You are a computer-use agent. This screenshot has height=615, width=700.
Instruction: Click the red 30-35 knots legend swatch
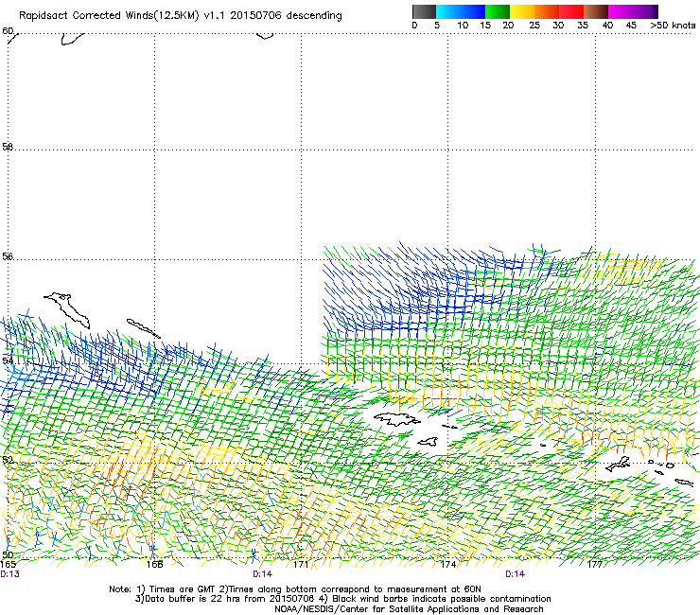tap(571, 11)
